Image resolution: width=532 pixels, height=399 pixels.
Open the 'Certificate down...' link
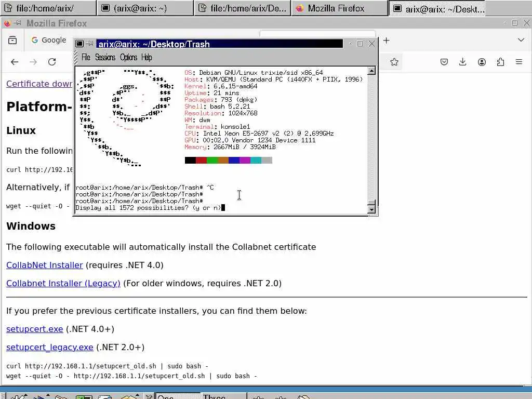pyautogui.click(x=39, y=84)
